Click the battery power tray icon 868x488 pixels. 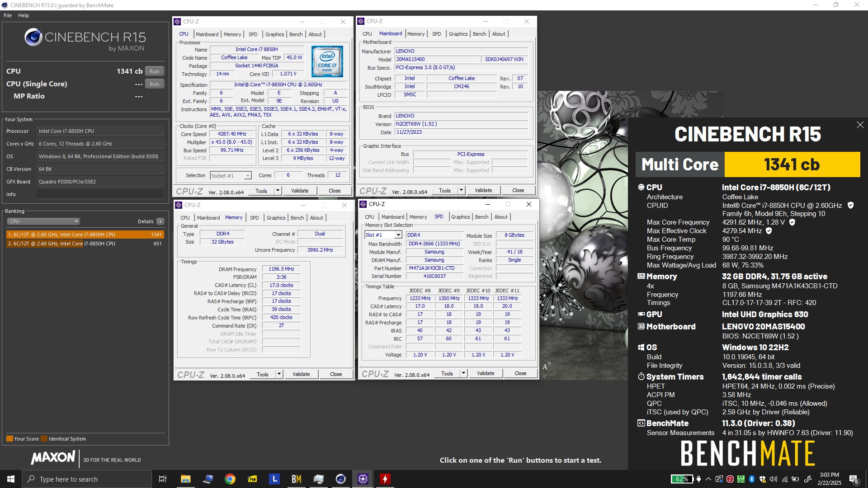(x=795, y=479)
